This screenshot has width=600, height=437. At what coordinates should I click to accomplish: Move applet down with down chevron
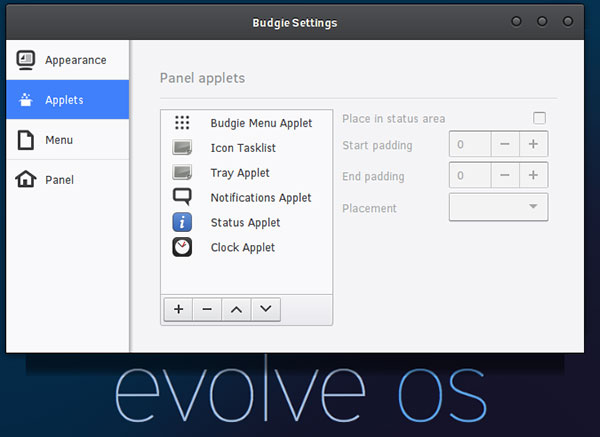[x=266, y=309]
